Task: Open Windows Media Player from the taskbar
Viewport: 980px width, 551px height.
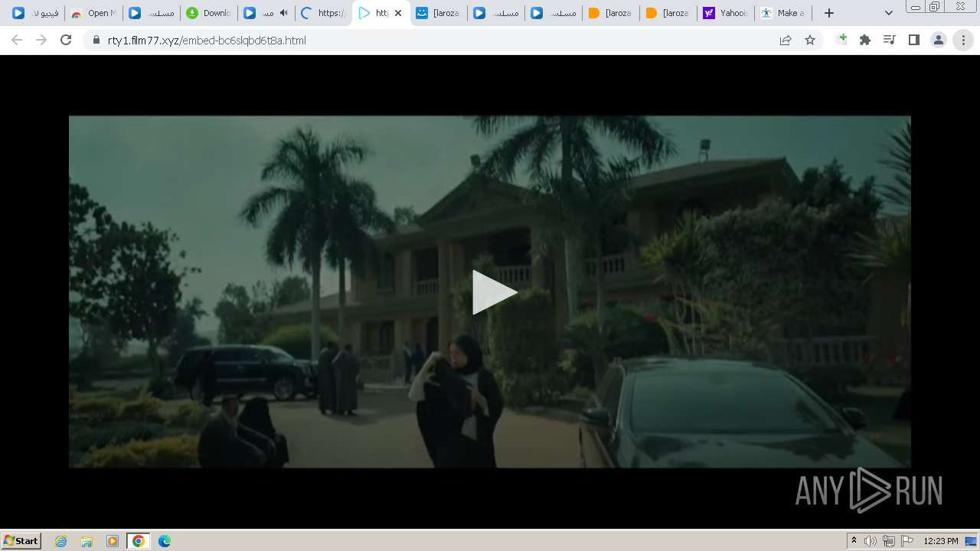Action: click(x=113, y=541)
